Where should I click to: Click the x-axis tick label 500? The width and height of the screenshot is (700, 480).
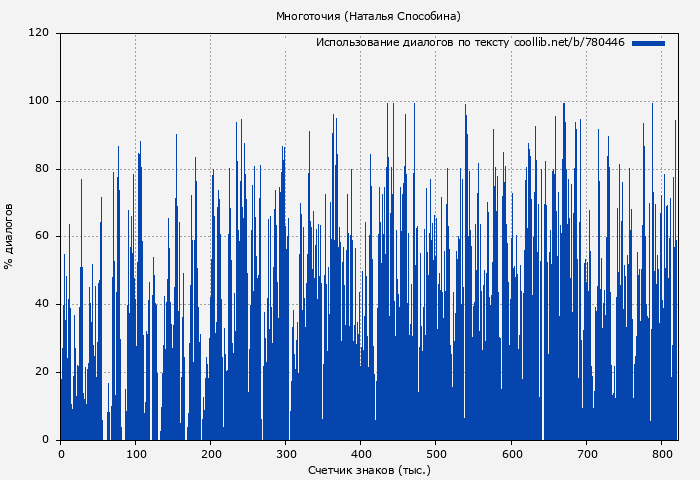pos(436,453)
